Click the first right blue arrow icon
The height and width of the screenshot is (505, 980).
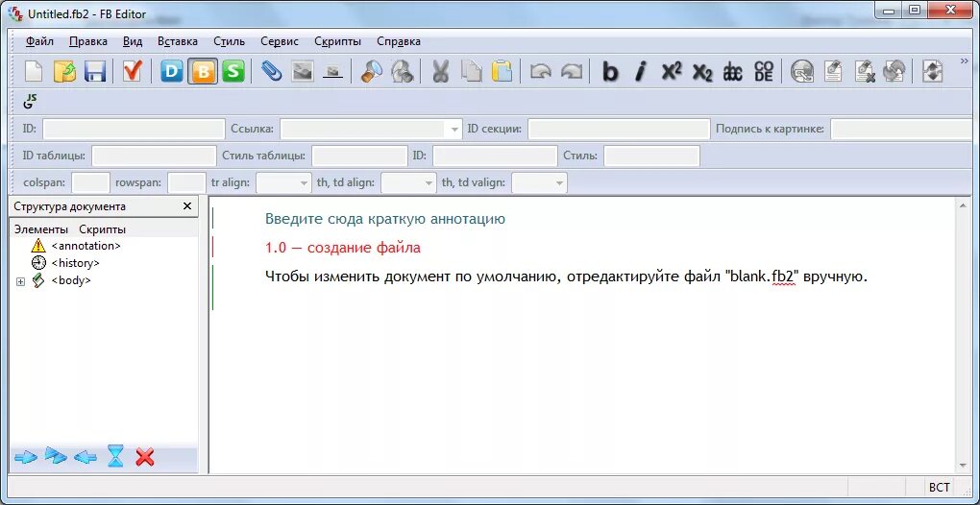26,458
